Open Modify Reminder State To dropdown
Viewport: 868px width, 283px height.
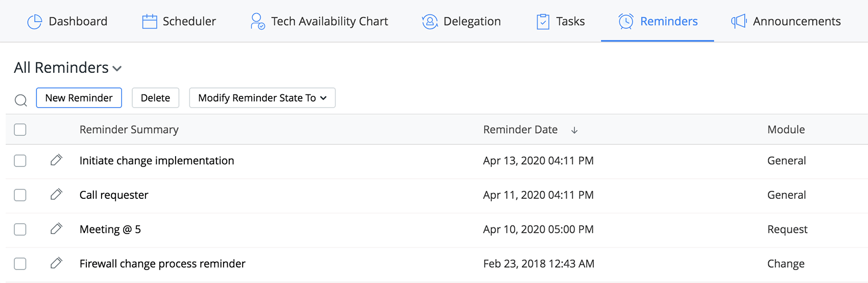pos(262,98)
